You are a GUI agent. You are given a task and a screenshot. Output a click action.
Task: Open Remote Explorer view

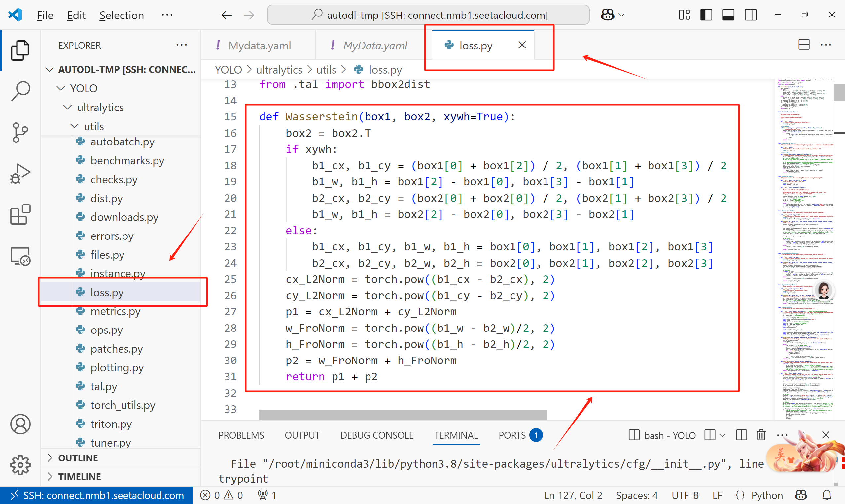point(20,256)
